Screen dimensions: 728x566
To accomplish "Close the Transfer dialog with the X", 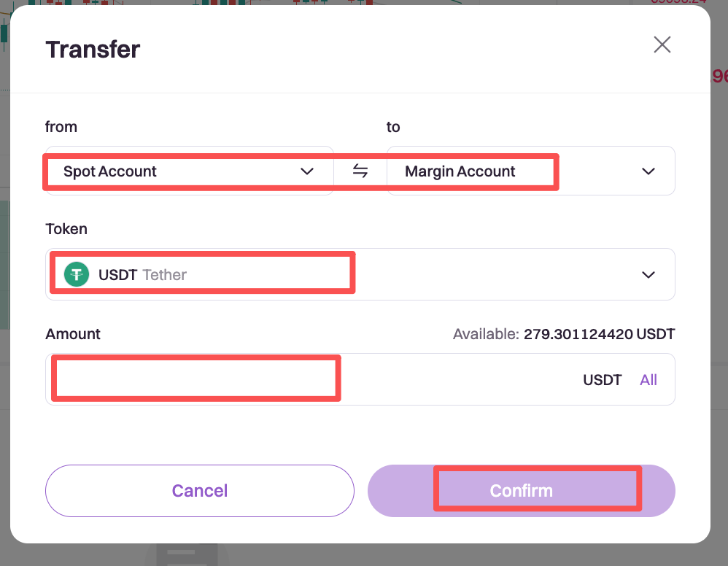I will [662, 45].
